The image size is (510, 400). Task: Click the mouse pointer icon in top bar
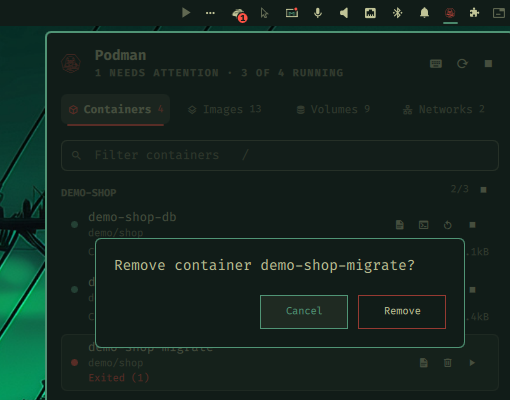pyautogui.click(x=264, y=13)
